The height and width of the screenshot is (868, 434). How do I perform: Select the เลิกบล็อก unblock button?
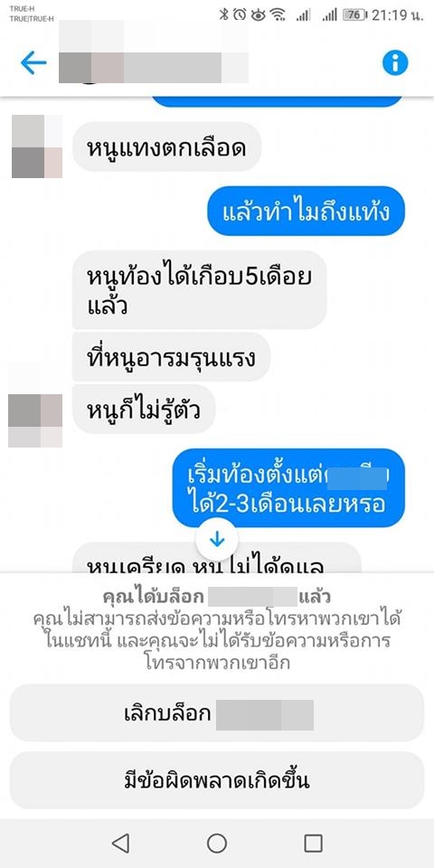(217, 712)
